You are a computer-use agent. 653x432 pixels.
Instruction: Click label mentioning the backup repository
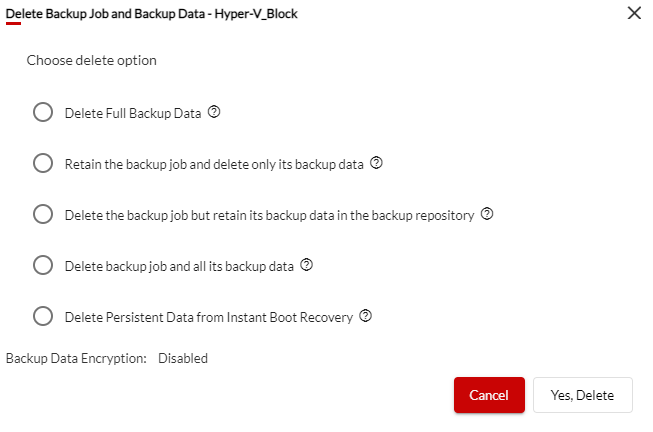point(269,215)
